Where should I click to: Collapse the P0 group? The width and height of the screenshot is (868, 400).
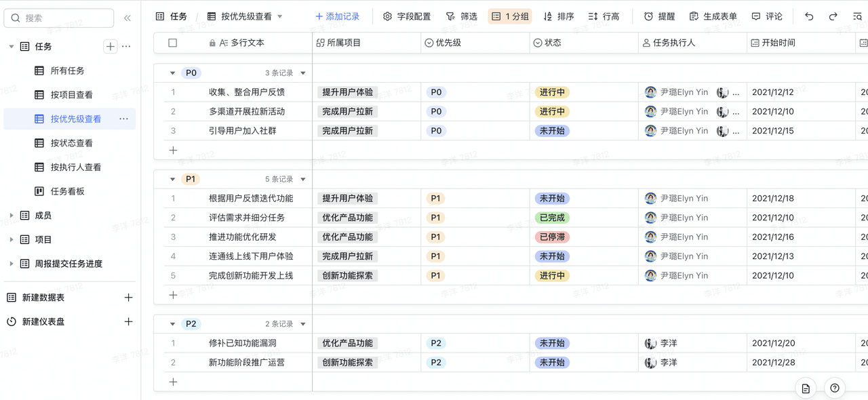pos(172,73)
